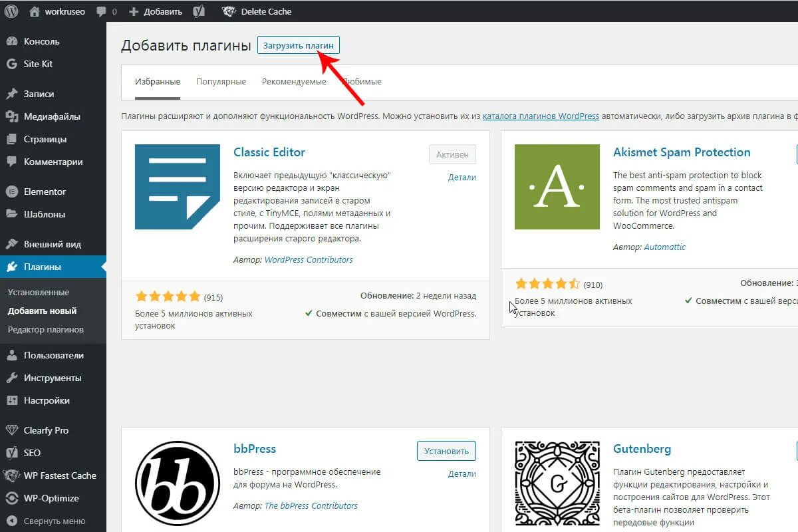Open Gutenberg plugin title link
The width and height of the screenshot is (798, 532).
pyautogui.click(x=642, y=449)
